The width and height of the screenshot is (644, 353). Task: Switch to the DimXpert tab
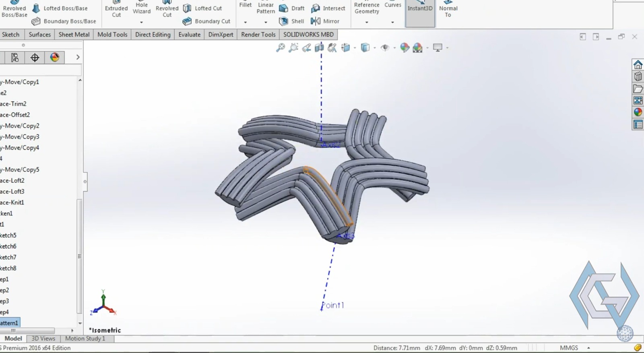click(x=221, y=35)
